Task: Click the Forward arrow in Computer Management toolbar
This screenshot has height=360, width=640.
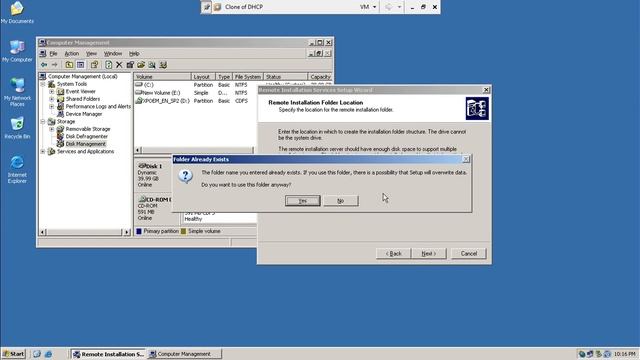Action: 54,65
